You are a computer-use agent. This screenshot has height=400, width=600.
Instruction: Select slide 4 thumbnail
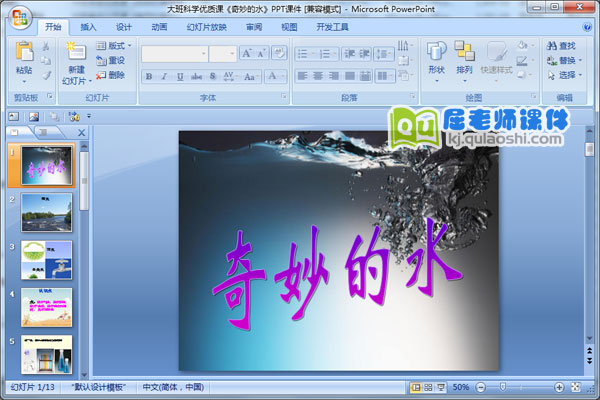46,307
